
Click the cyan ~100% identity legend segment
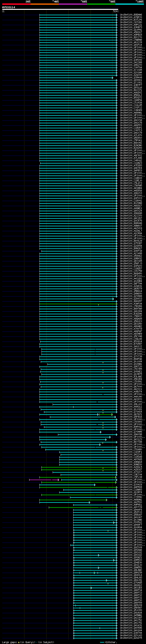[x=130, y=4]
